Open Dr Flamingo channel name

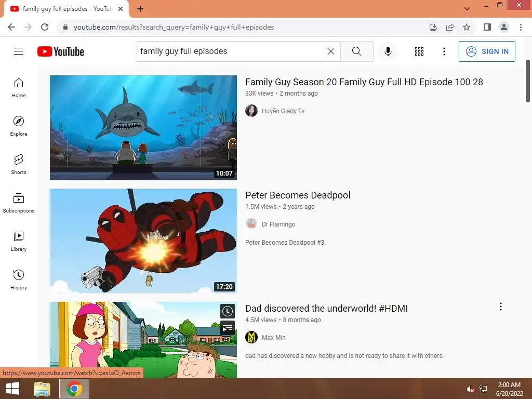(x=278, y=224)
